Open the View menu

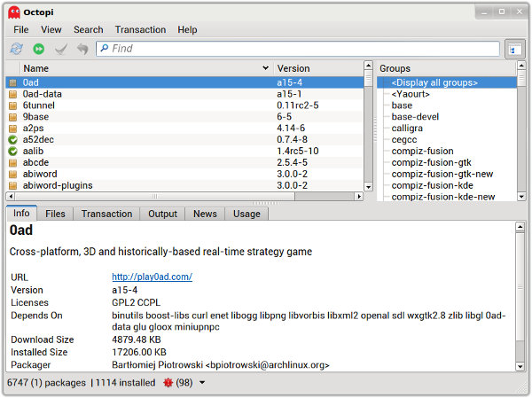51,30
